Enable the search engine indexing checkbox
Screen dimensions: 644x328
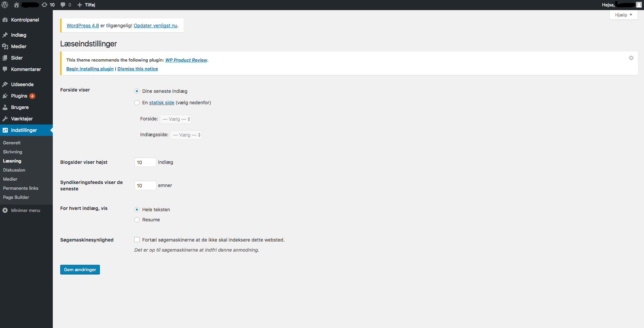pos(137,240)
